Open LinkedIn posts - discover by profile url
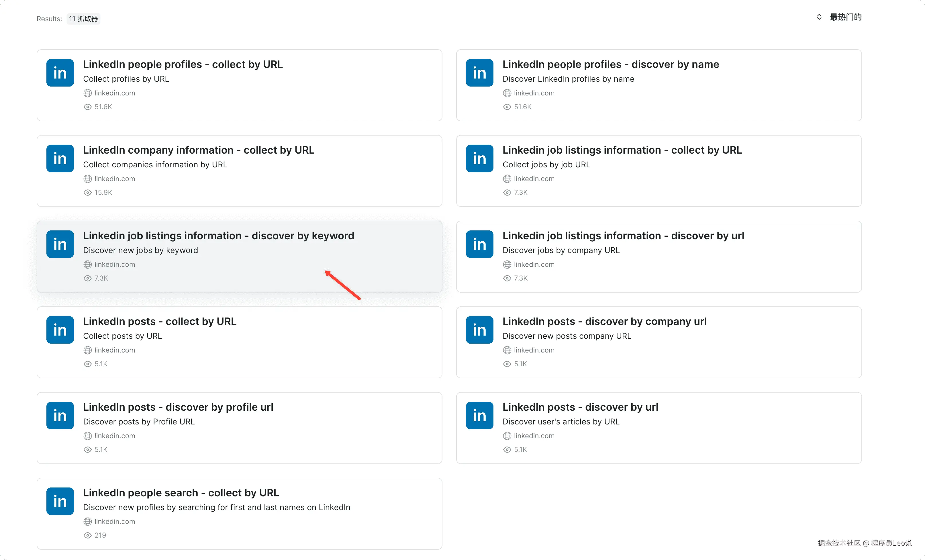 (x=178, y=407)
